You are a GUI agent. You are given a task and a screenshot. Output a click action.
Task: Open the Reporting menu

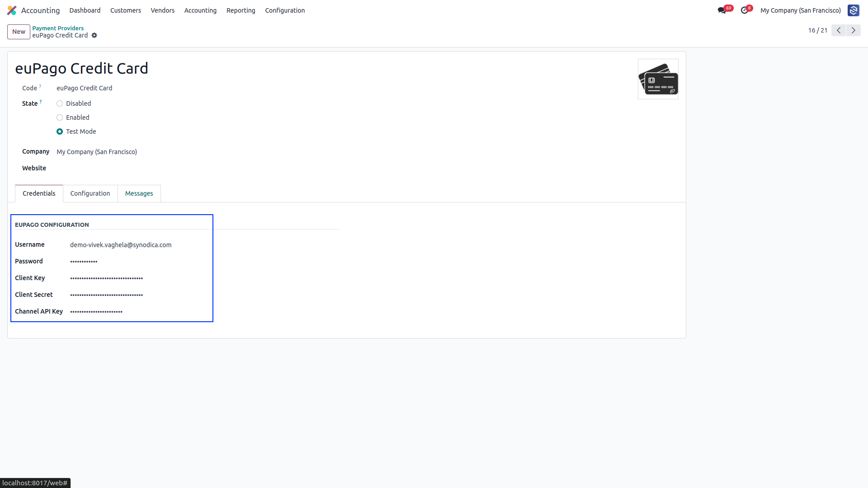[241, 10]
